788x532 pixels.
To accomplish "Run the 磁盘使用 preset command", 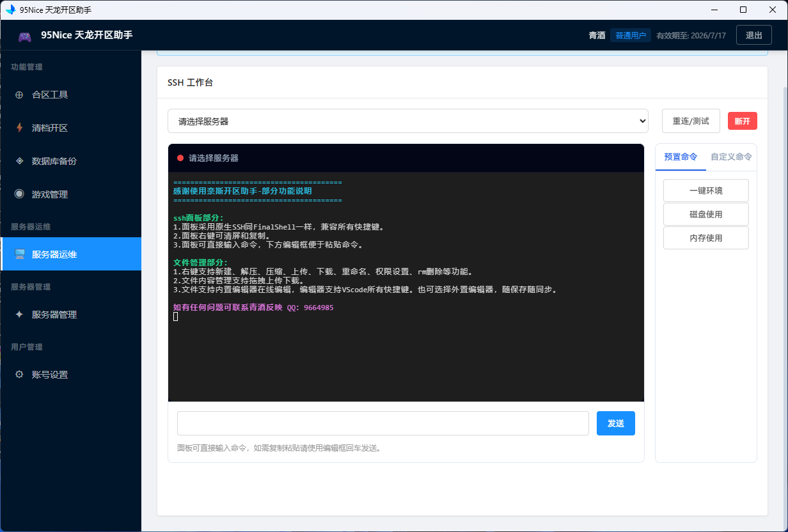I will [x=706, y=214].
